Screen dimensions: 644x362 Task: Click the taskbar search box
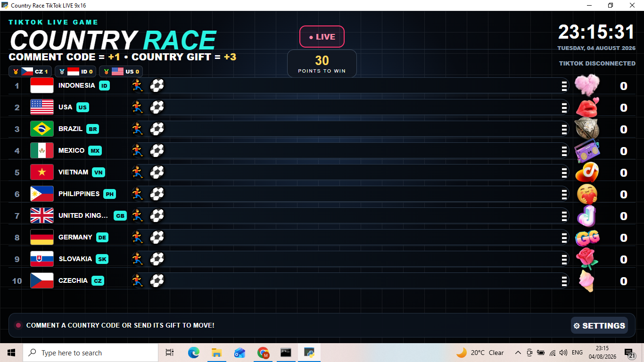click(91, 353)
